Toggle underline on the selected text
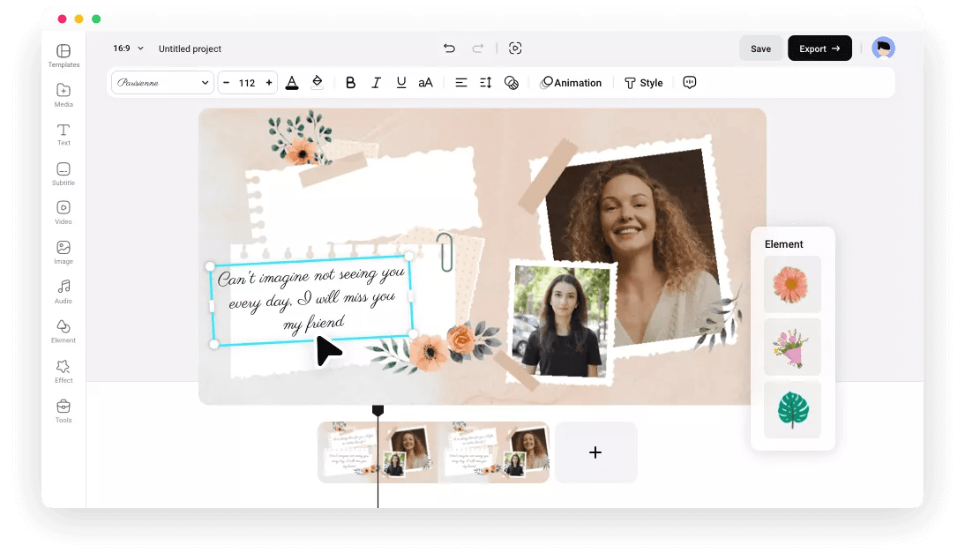Viewport: 965px width, 560px height. point(401,82)
